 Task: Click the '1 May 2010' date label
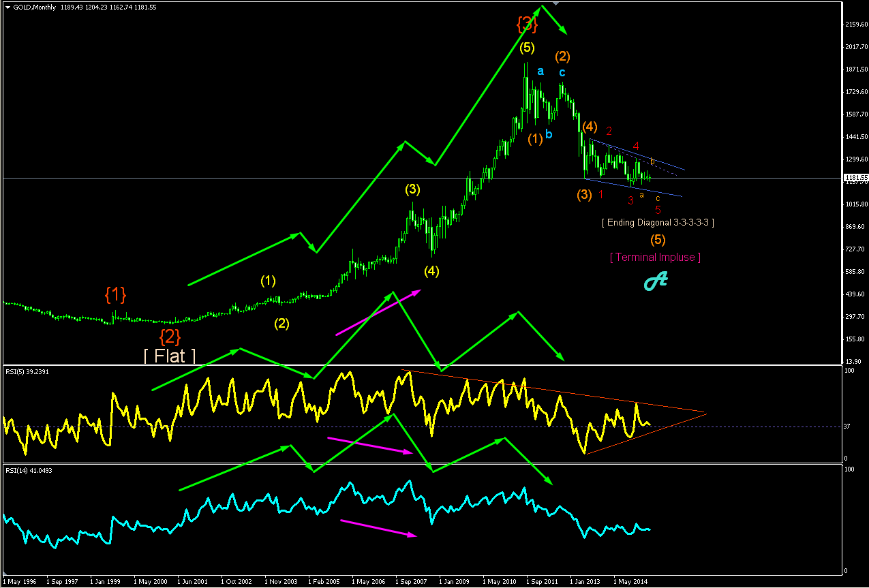pos(500,582)
